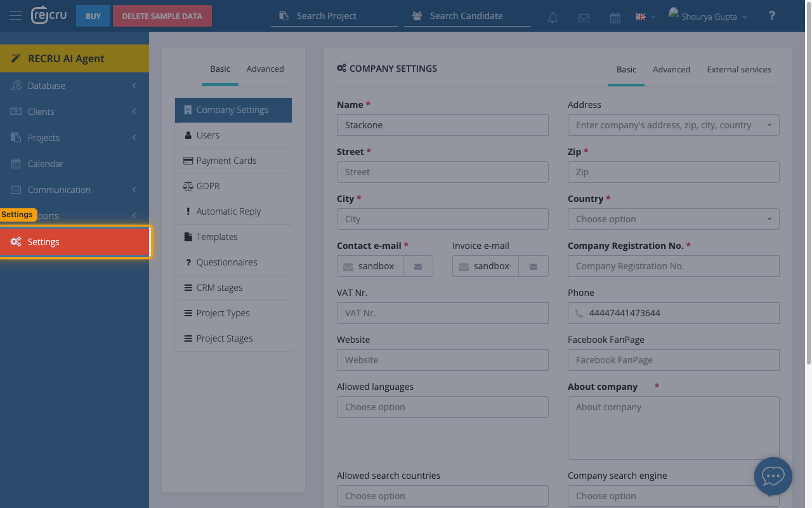The width and height of the screenshot is (812, 508).
Task: Expand the Communication sidebar chevron
Action: click(x=134, y=189)
